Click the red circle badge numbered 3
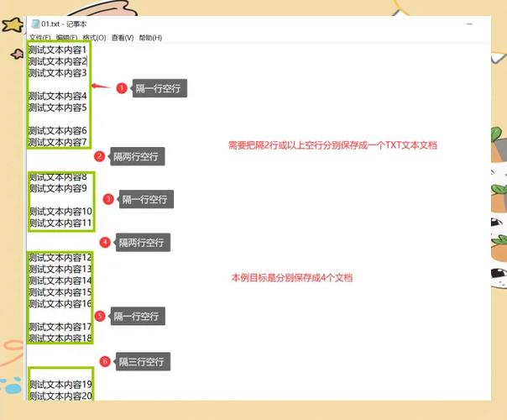The height and width of the screenshot is (420, 507). coord(108,199)
